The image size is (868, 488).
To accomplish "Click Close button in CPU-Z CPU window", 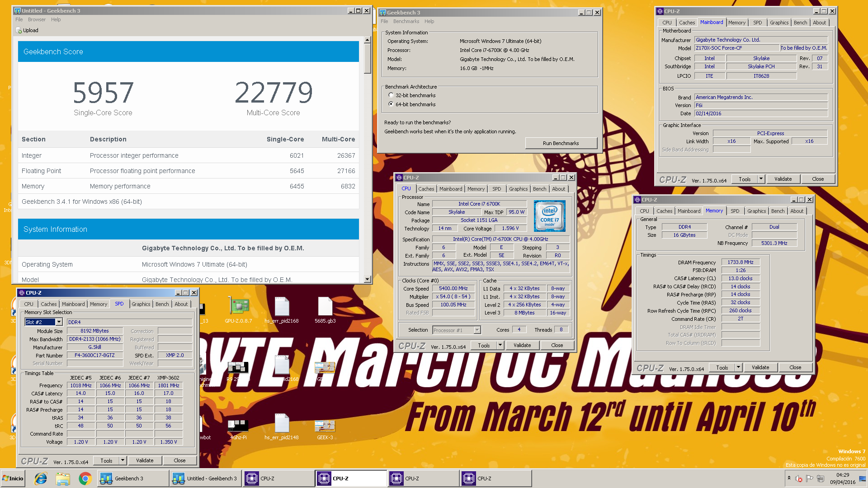I will click(557, 345).
